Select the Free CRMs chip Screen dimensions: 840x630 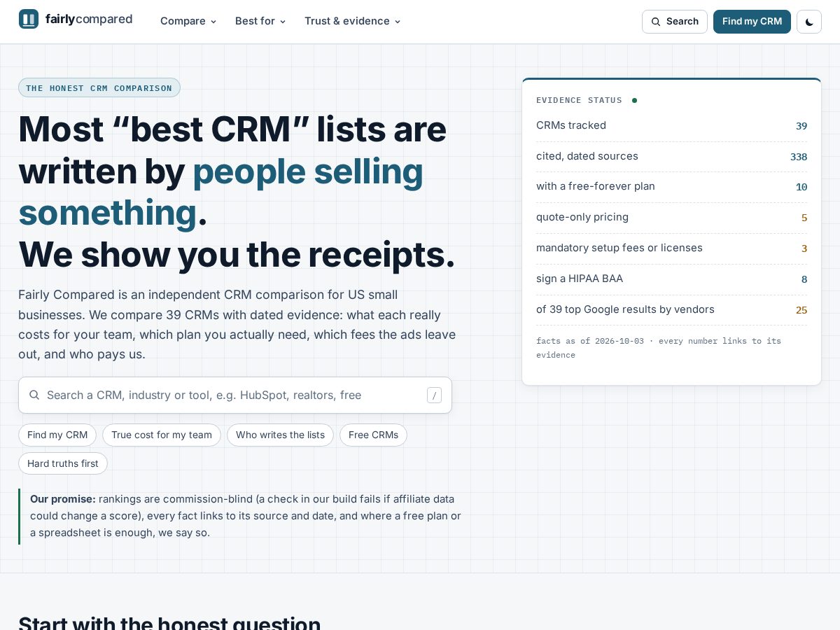(373, 435)
